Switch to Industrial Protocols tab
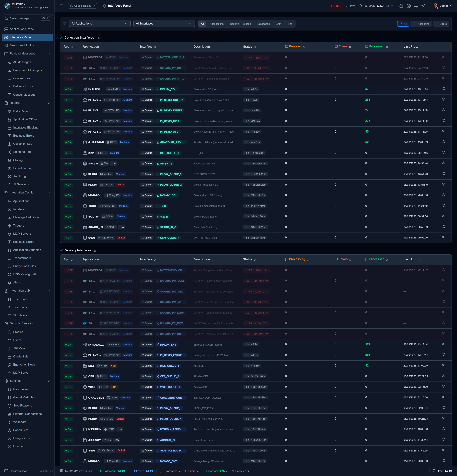The image size is (457, 476). pyautogui.click(x=240, y=24)
